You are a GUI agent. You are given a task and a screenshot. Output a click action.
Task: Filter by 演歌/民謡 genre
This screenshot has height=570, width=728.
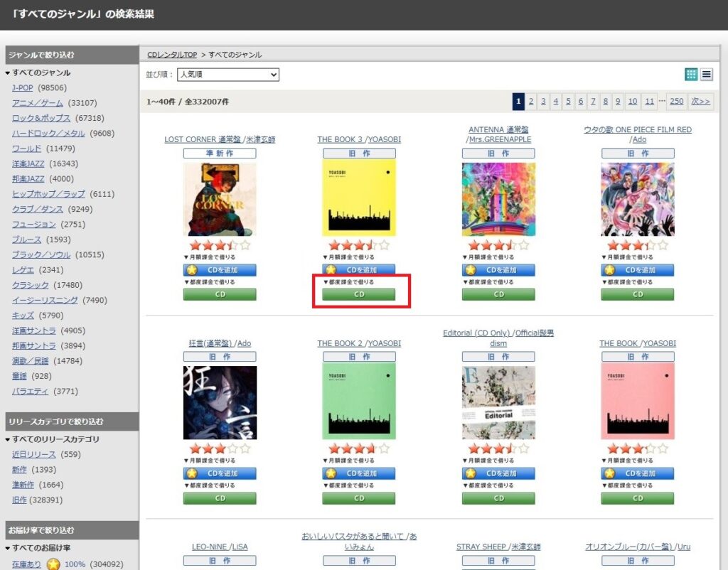point(30,360)
